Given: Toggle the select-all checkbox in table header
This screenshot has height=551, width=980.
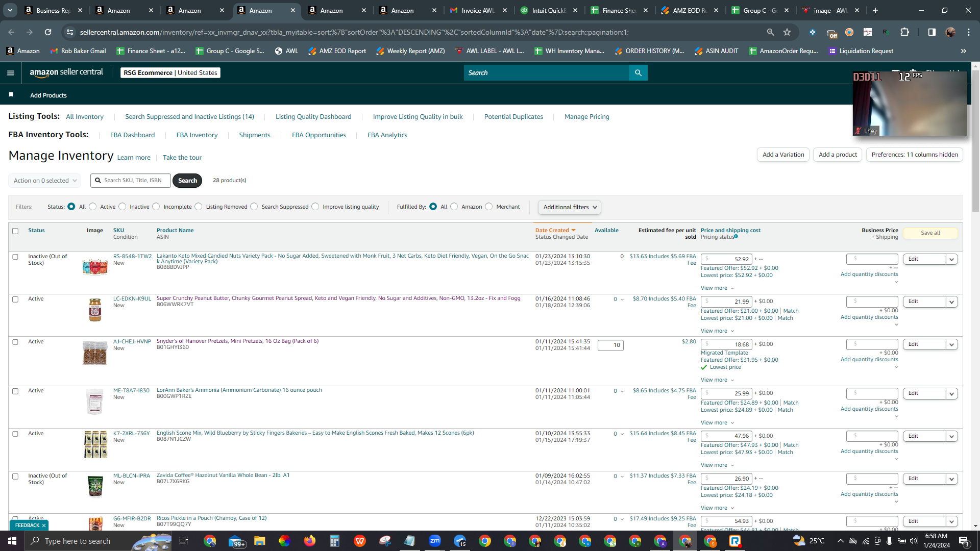Looking at the screenshot, I should coord(15,231).
